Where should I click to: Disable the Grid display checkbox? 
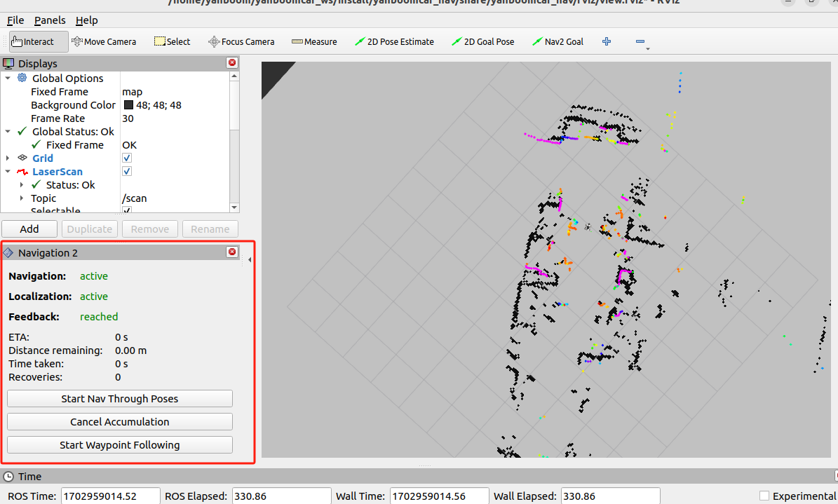127,158
